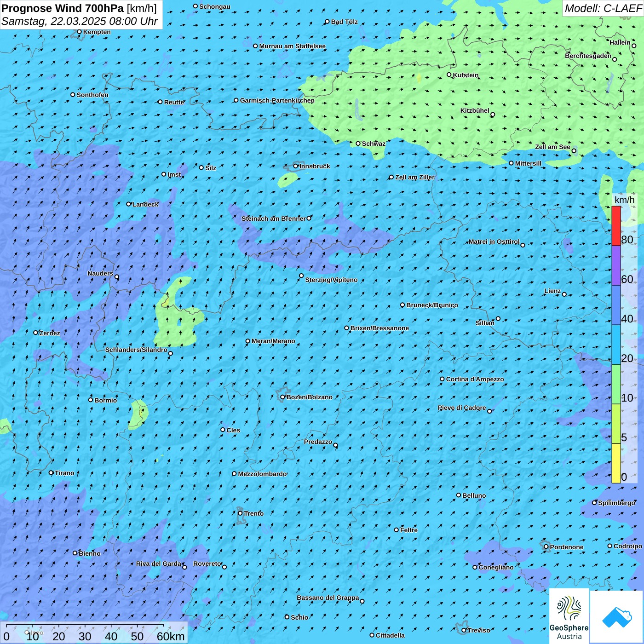Click the Nauders city label

point(100,273)
